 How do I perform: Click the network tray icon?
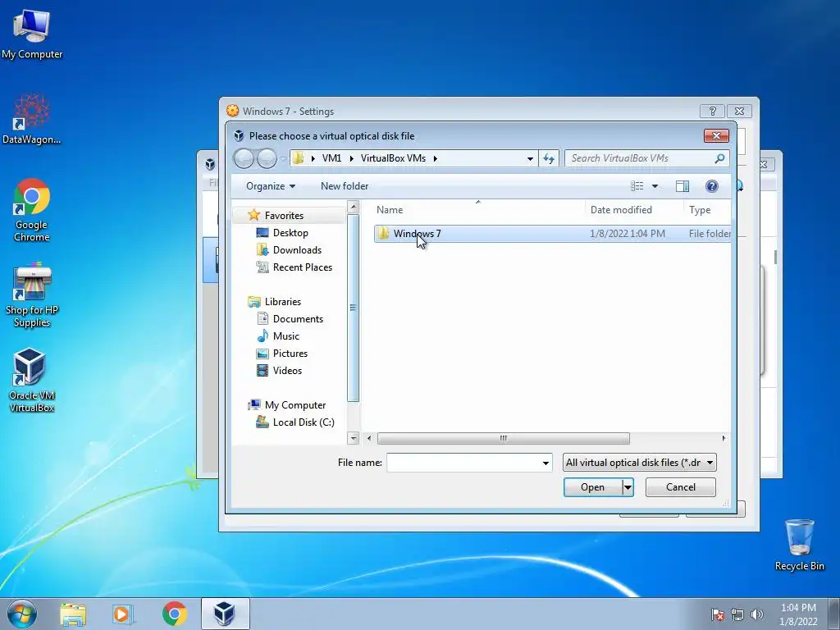click(737, 615)
